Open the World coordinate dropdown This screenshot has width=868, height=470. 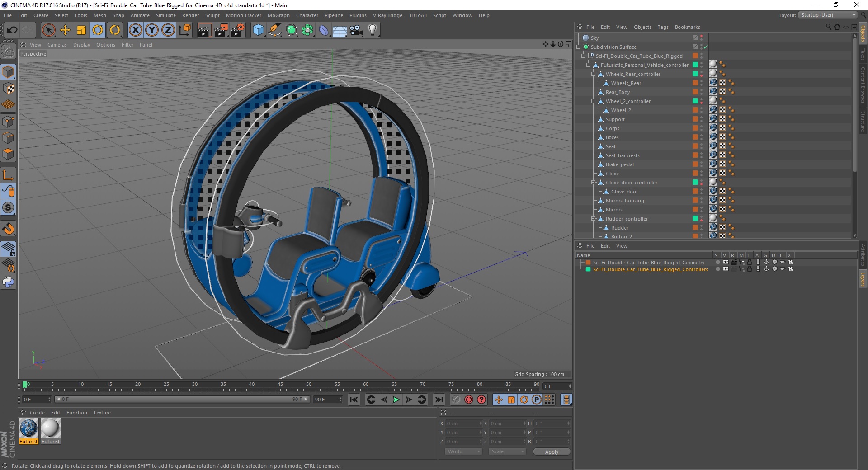(463, 451)
